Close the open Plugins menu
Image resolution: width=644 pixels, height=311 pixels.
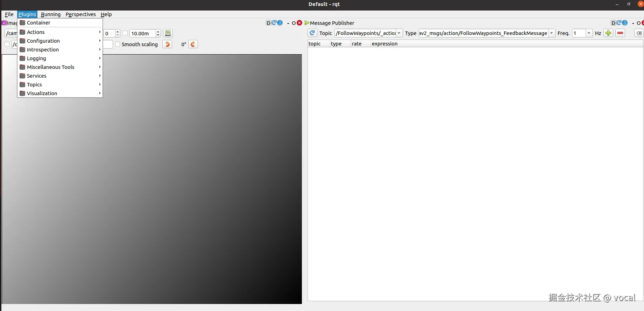click(27, 14)
